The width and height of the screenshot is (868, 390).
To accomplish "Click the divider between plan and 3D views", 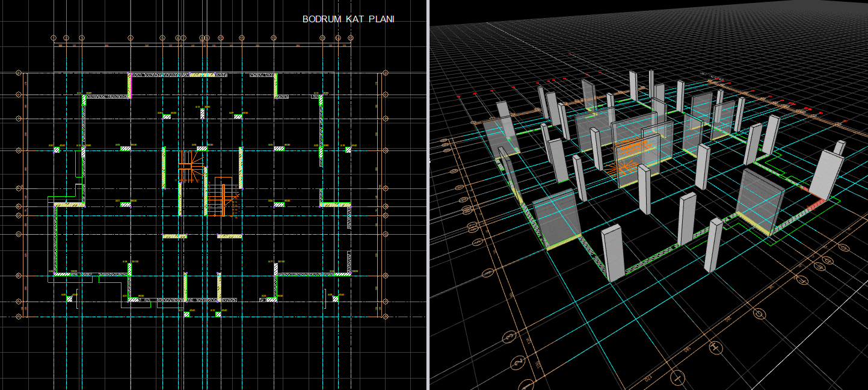I will [428, 195].
